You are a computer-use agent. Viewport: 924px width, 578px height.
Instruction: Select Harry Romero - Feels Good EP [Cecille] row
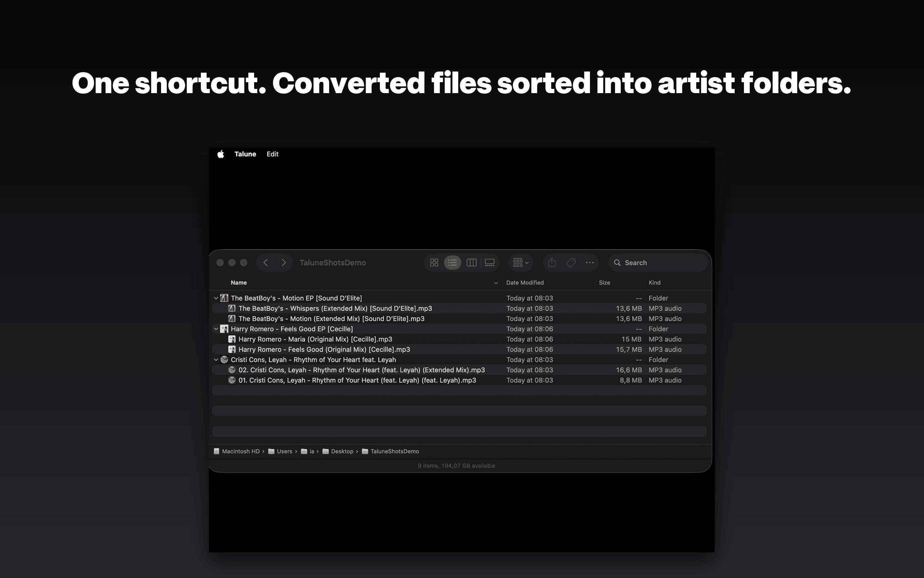[459, 329]
